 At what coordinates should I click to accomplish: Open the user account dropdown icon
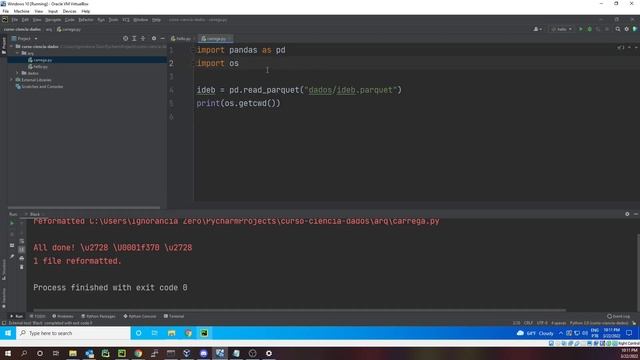(x=538, y=29)
